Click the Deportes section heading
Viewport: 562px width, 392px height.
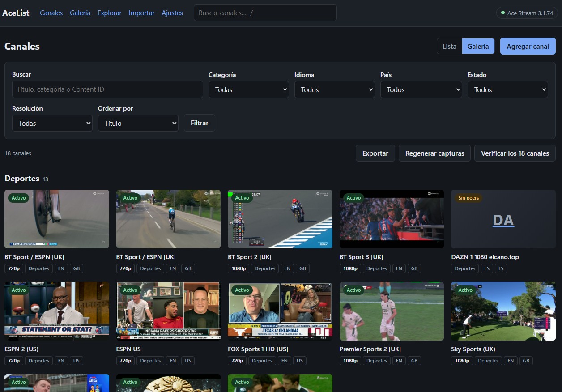click(22, 179)
